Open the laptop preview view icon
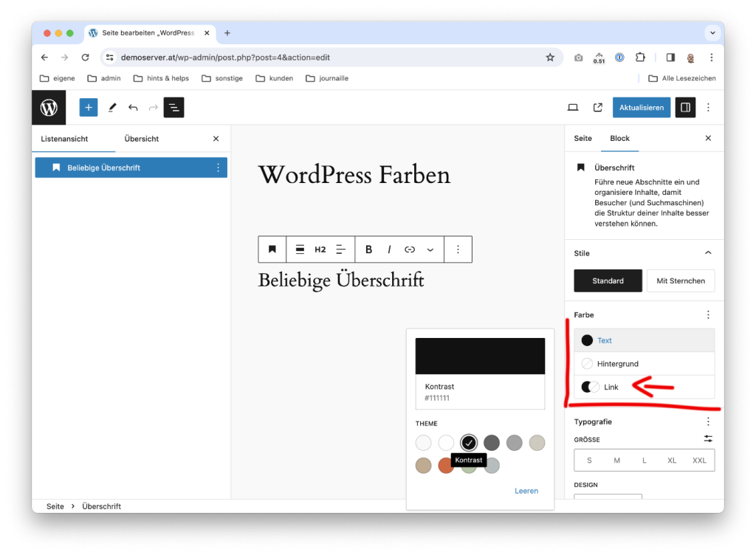This screenshot has height=555, width=756. [x=573, y=108]
